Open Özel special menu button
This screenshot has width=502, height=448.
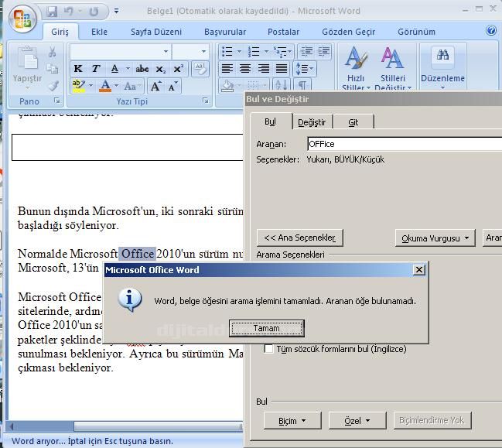pyautogui.click(x=357, y=421)
